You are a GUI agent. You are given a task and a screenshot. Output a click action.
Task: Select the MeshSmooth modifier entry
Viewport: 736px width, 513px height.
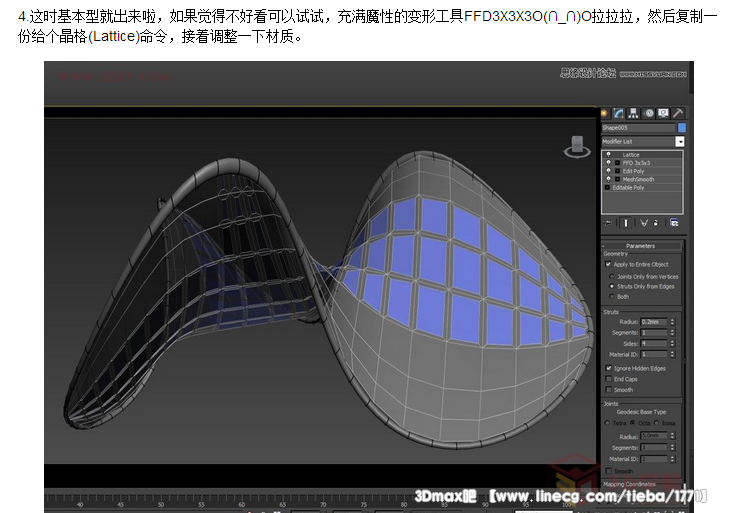[637, 179]
